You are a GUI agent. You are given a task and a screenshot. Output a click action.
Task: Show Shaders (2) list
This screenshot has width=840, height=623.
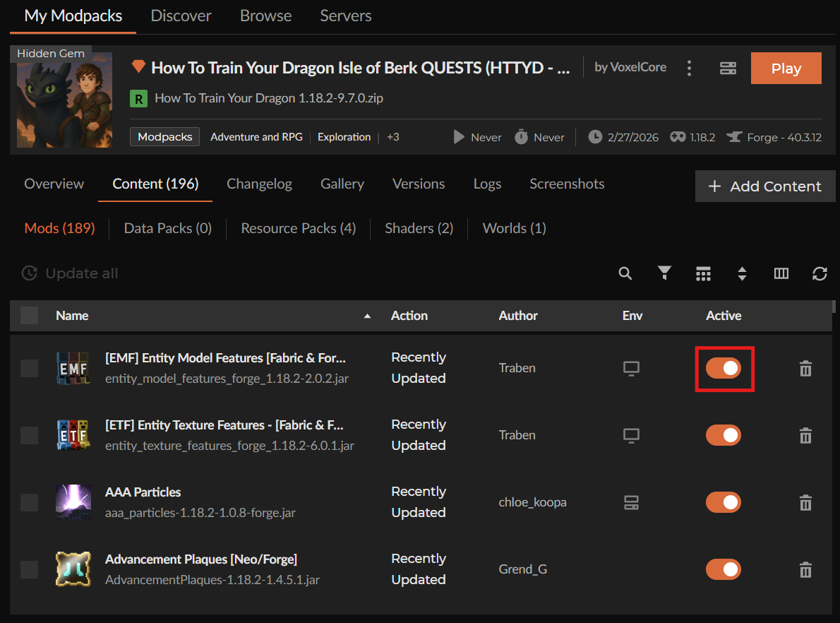pos(419,228)
